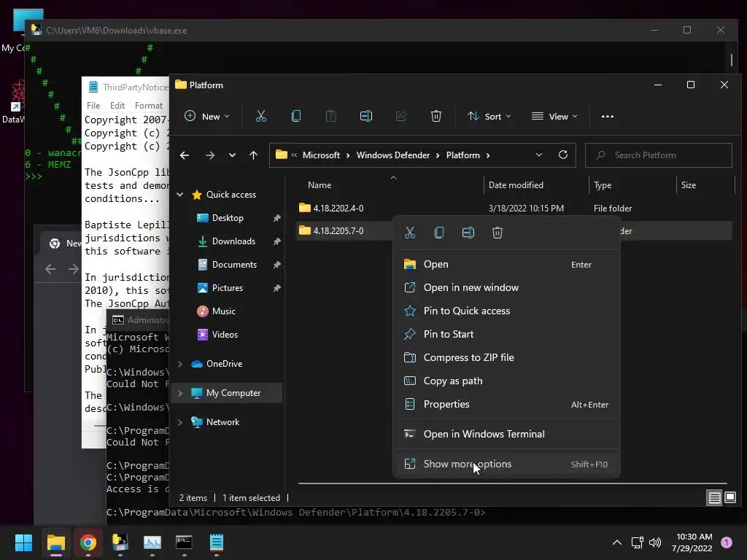Viewport: 747px width, 560px height.
Task: Choose Open in new window
Action: coord(506,287)
